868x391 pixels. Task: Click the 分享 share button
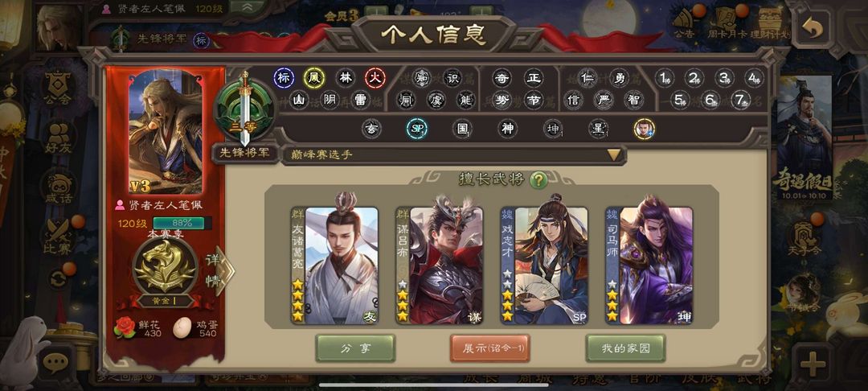click(x=355, y=348)
